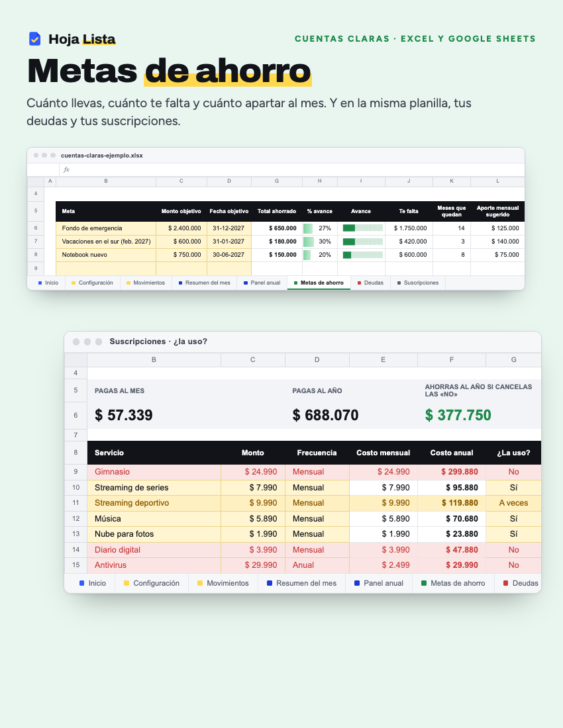Click the '$ 119.880' costo anual cell
This screenshot has width=563, height=728.
pos(452,503)
